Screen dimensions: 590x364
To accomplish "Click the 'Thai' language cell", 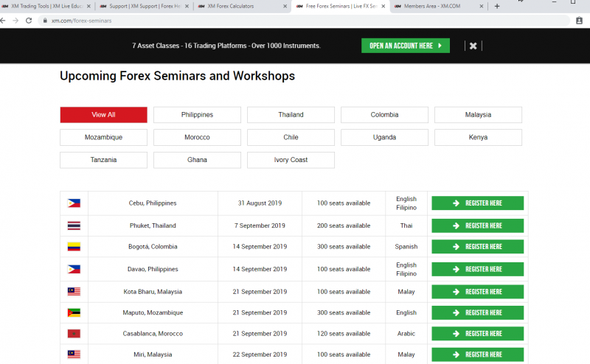I will coord(406,225).
